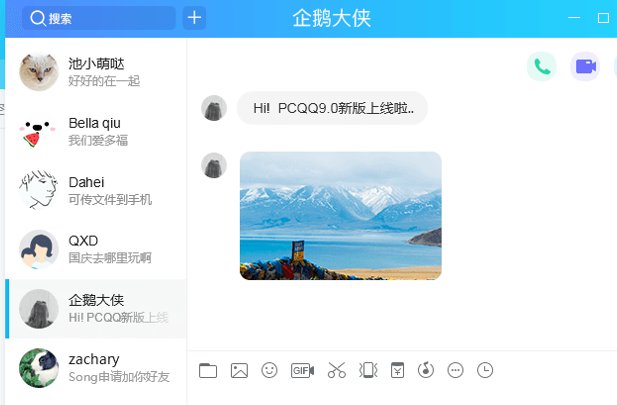Click the preview 'Song申请加你好友'
Screen dimensions: 617x405
point(119,377)
